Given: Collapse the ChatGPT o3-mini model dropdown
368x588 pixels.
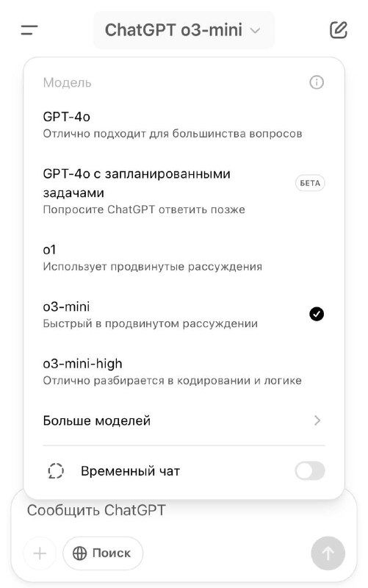Looking at the screenshot, I should tap(184, 30).
